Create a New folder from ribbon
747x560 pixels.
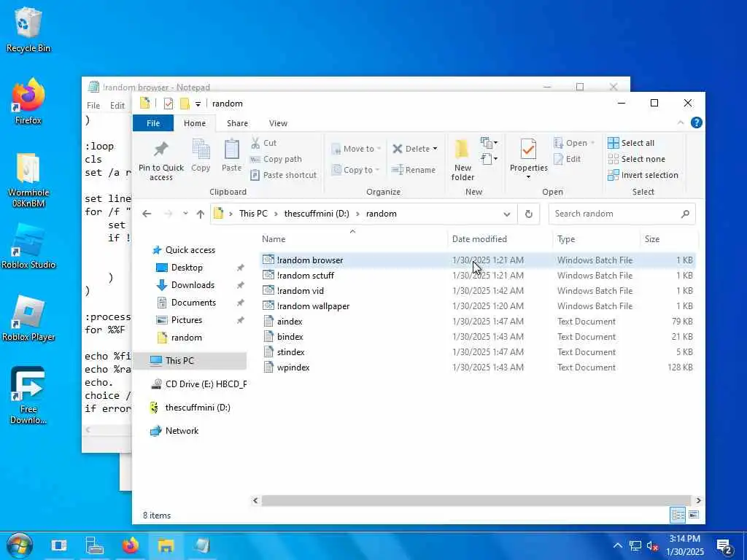point(462,160)
